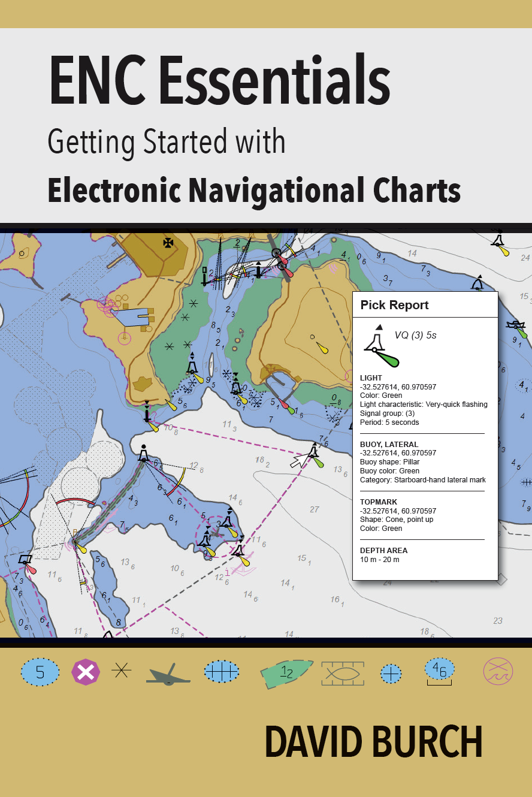
Task: Click the magenta prohibited-area cross icon
Action: click(85, 671)
